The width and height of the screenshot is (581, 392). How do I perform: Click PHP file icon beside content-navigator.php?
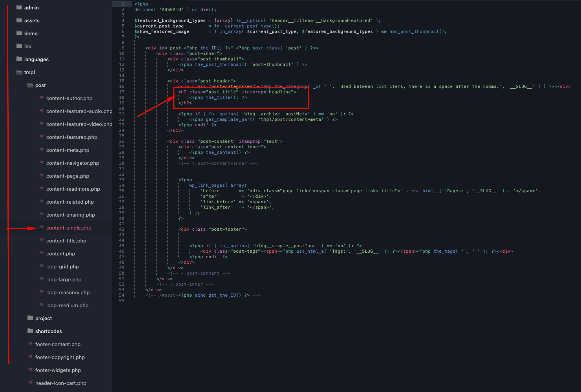pyautogui.click(x=42, y=163)
